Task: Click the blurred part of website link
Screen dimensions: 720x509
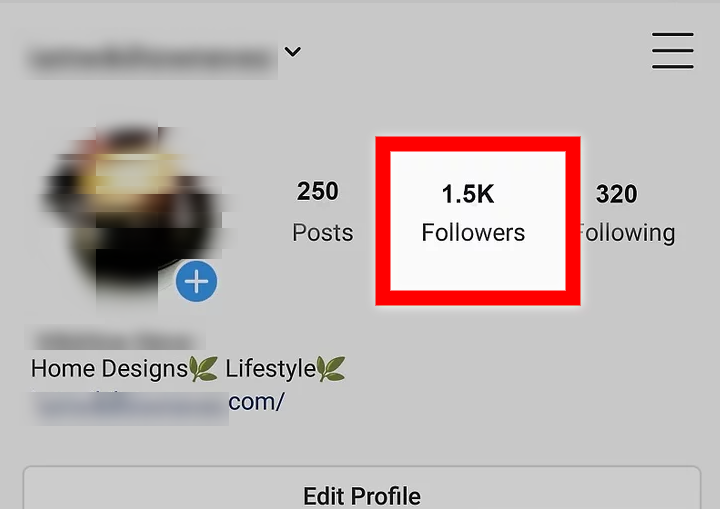Action: 130,408
